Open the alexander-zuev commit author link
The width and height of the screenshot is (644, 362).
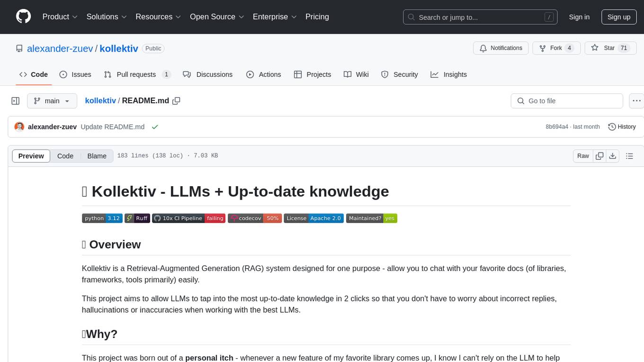[53, 127]
